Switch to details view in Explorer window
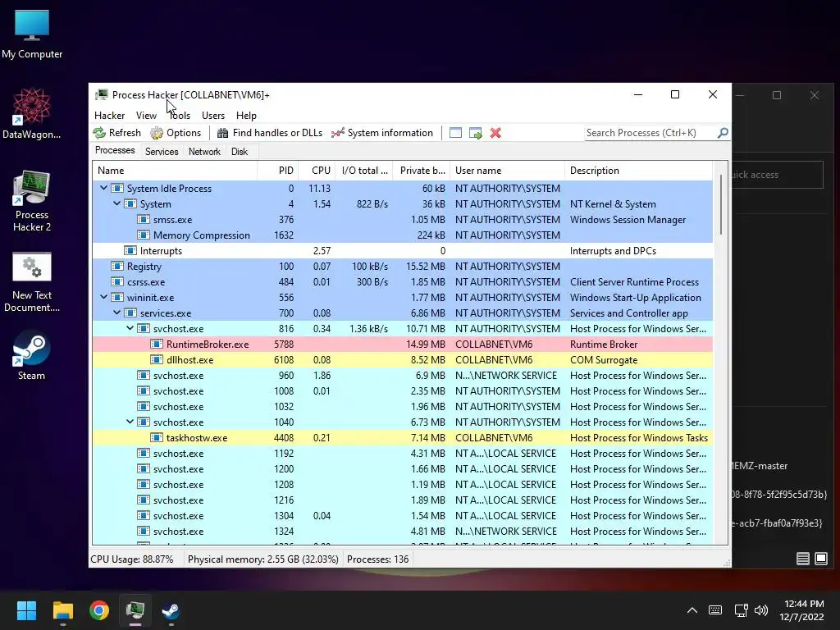The height and width of the screenshot is (630, 840). 802,559
